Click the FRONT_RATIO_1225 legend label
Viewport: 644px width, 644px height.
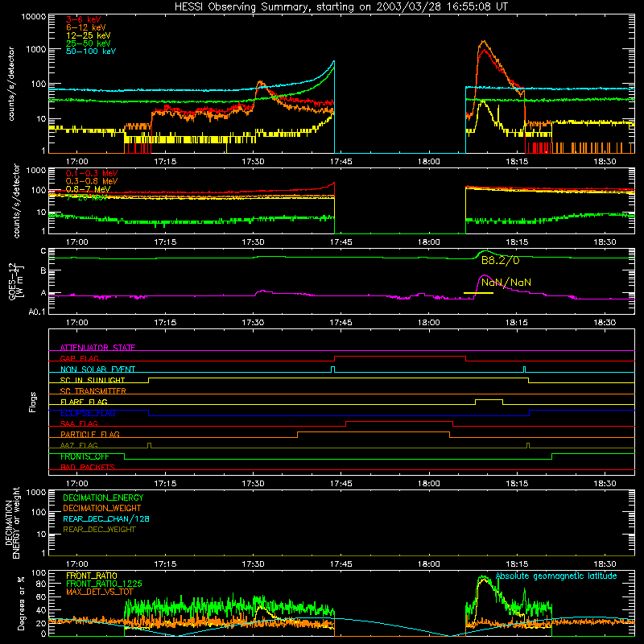104,584
